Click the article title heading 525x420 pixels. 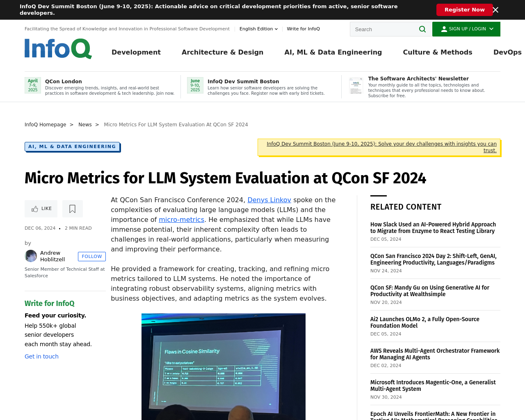(225, 178)
